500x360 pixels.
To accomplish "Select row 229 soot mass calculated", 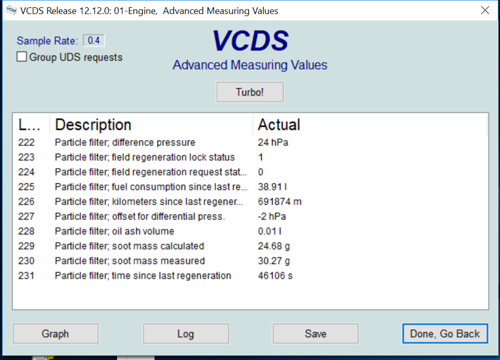I will (x=250, y=246).
